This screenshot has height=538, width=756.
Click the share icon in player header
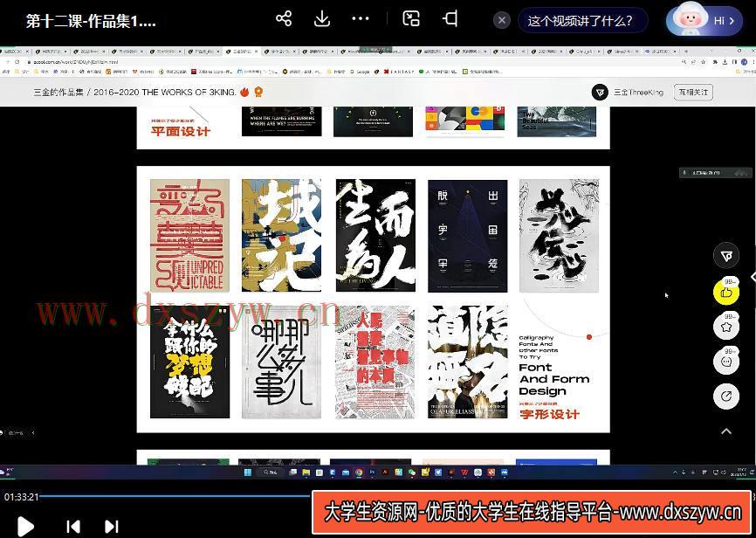(x=284, y=19)
